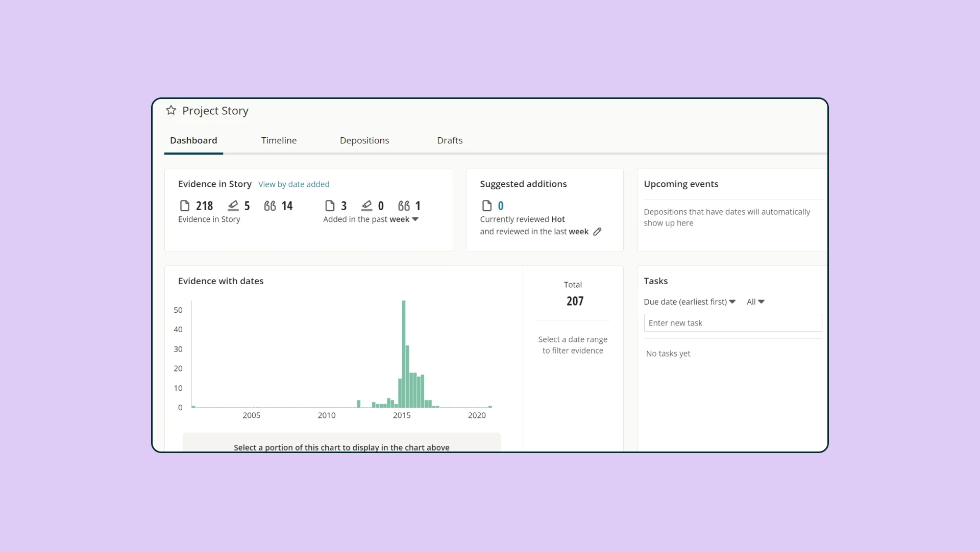Go to the Drafts tab
980x551 pixels.
coord(450,140)
